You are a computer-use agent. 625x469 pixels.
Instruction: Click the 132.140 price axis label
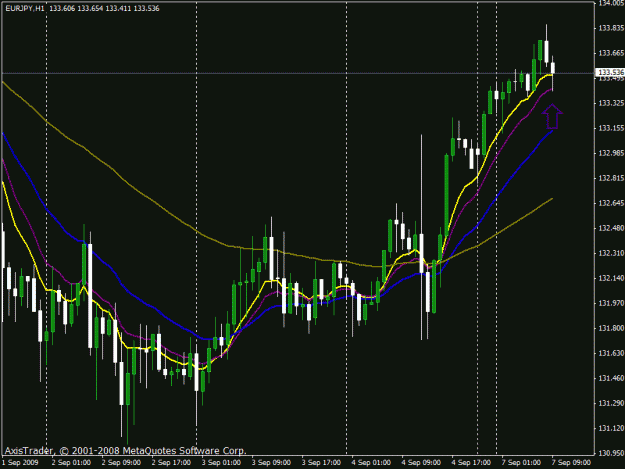click(611, 278)
